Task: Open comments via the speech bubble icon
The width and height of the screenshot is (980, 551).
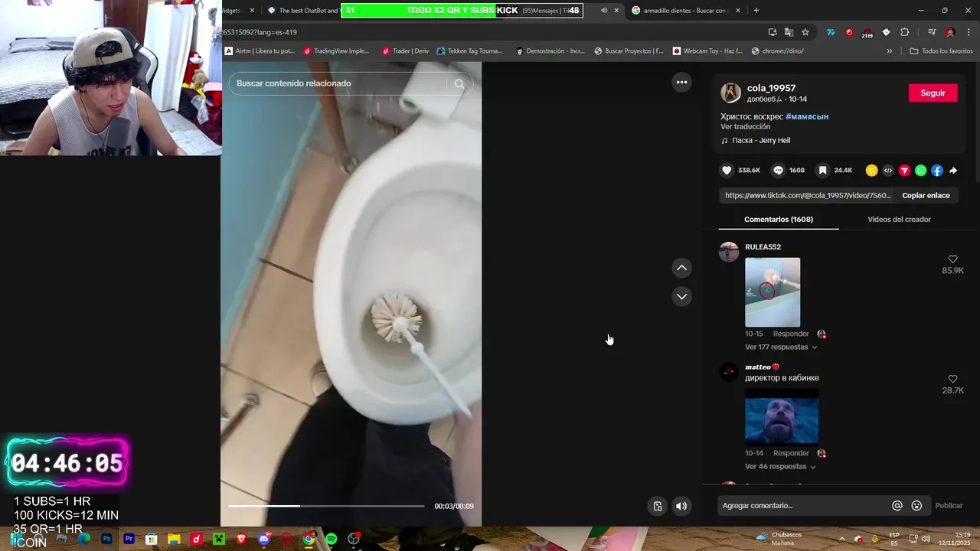Action: 778,171
